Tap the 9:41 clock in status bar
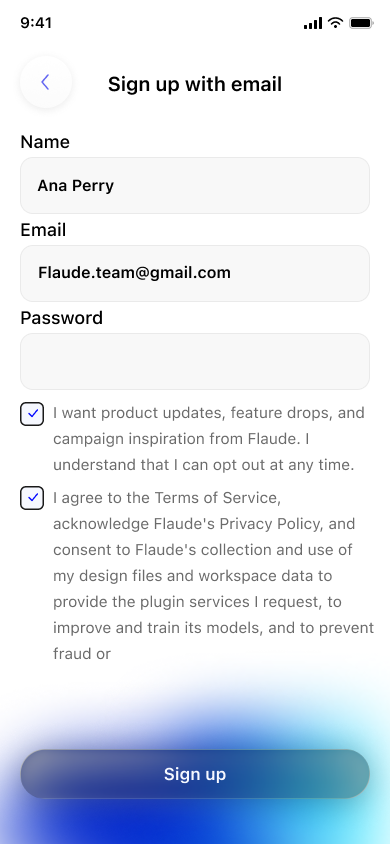Viewport: 390px width, 844px height. pos(36,23)
